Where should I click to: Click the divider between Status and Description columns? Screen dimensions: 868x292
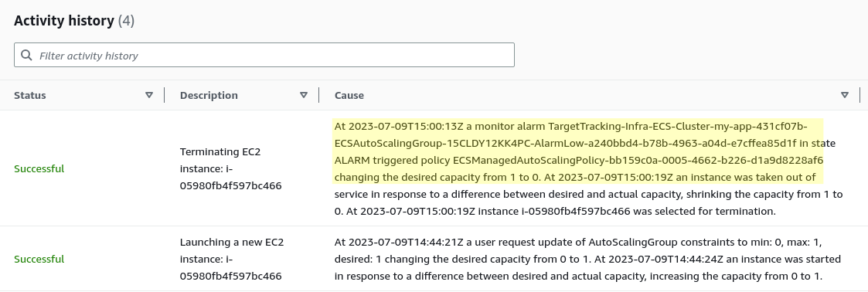tap(165, 95)
